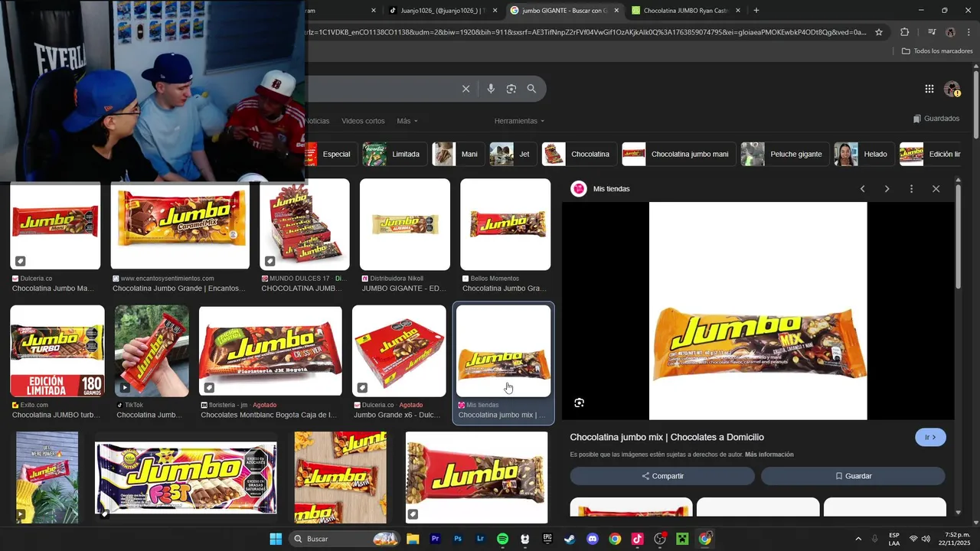980x551 pixels.
Task: Open Minecraft from the taskbar
Action: 682,539
